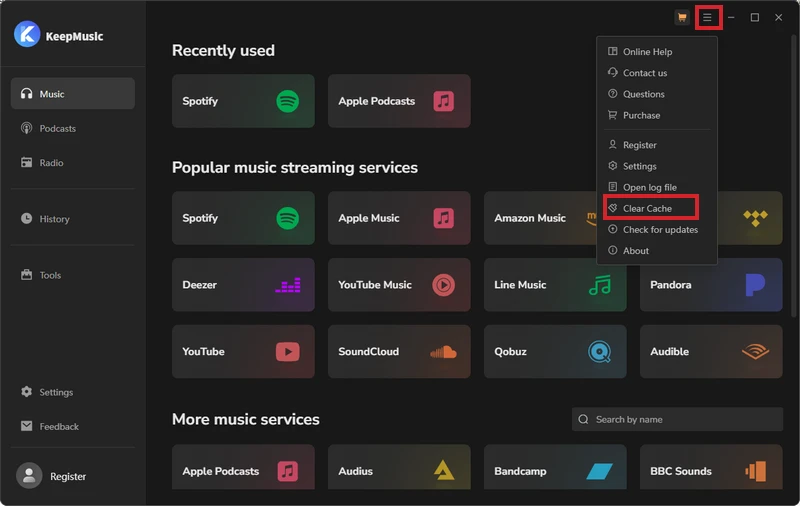This screenshot has width=800, height=506.
Task: Click the Line Music card label
Action: pos(520,285)
